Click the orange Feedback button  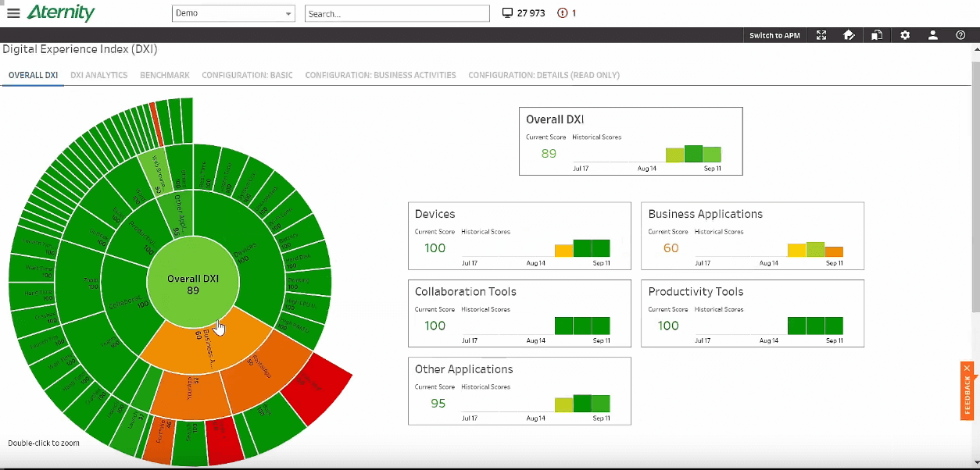click(x=967, y=394)
